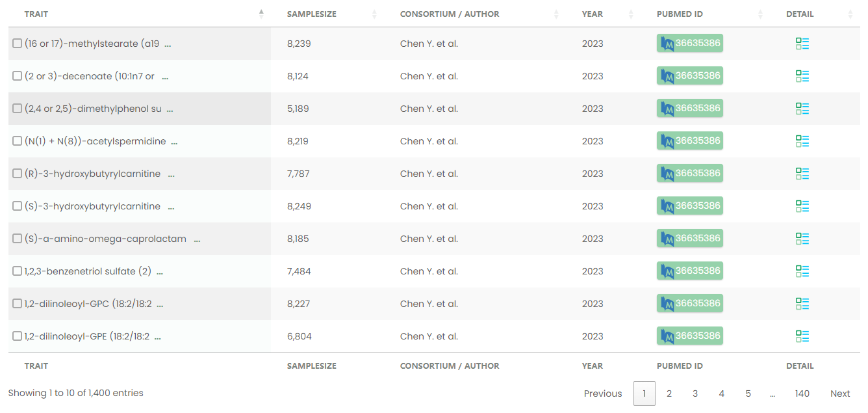Sort the table by TRAIT column
Screen dimensions: 868x413
click(x=36, y=14)
